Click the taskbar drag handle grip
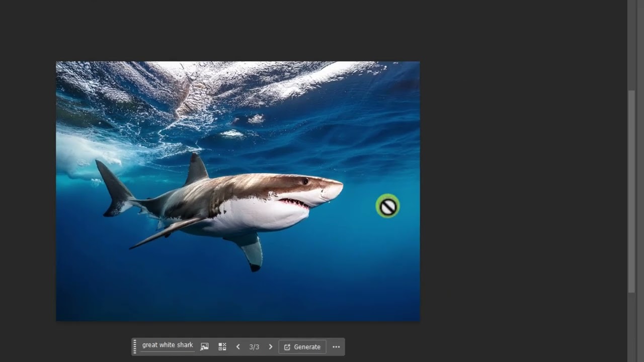Image resolution: width=644 pixels, height=362 pixels. click(135, 347)
